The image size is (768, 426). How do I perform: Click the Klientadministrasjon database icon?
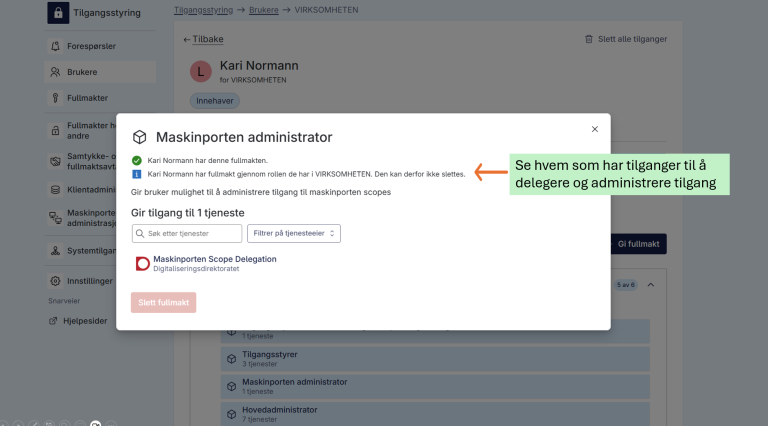pyautogui.click(x=55, y=189)
